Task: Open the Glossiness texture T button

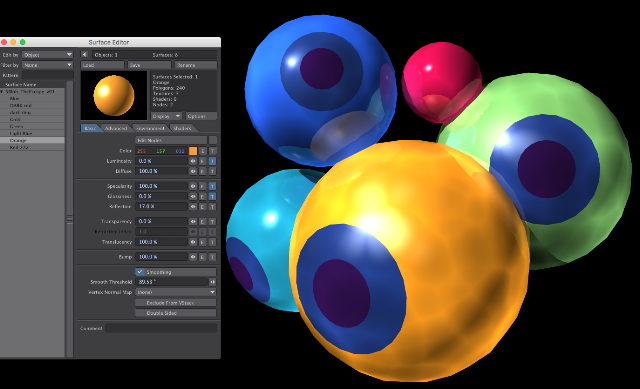Action: pos(213,196)
